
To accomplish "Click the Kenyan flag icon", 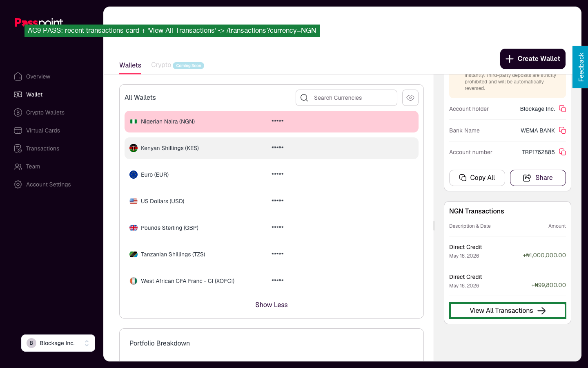I will tap(134, 148).
